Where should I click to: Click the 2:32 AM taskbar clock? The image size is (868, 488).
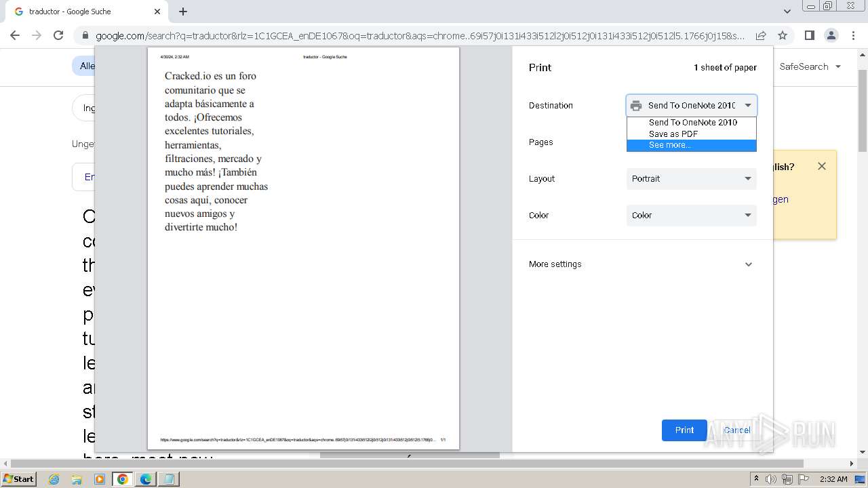(833, 479)
